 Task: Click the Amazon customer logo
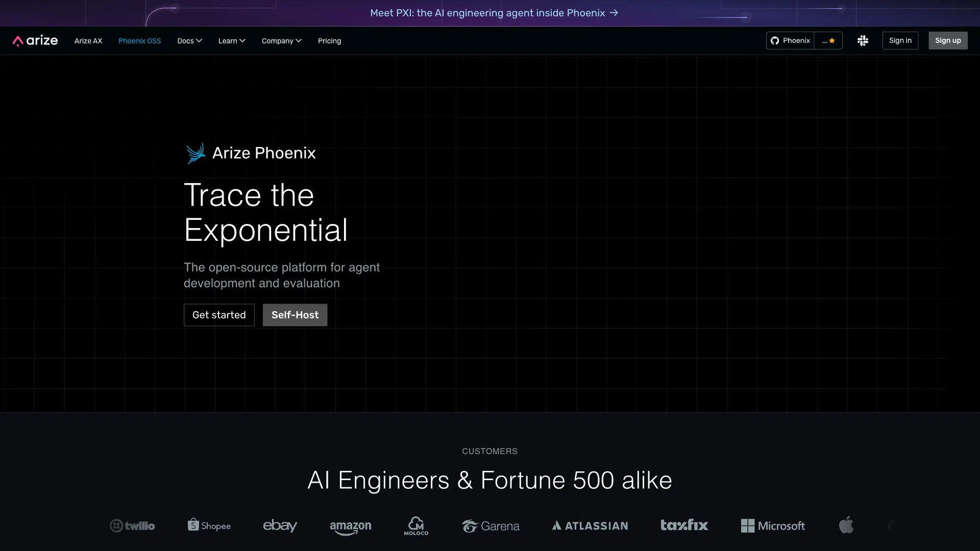tap(351, 528)
